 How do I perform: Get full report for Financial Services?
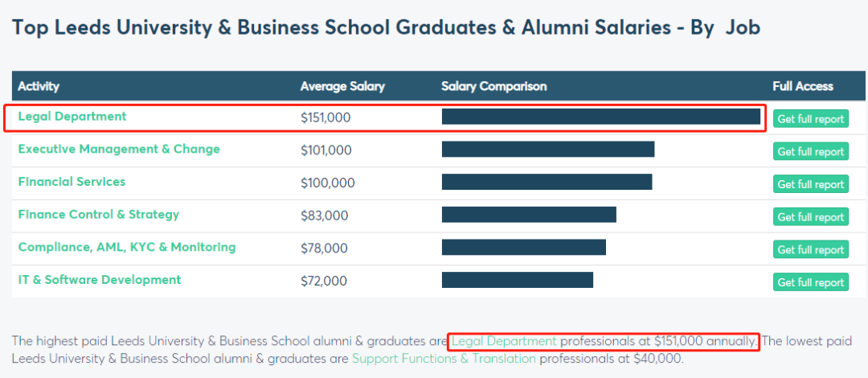pos(810,184)
